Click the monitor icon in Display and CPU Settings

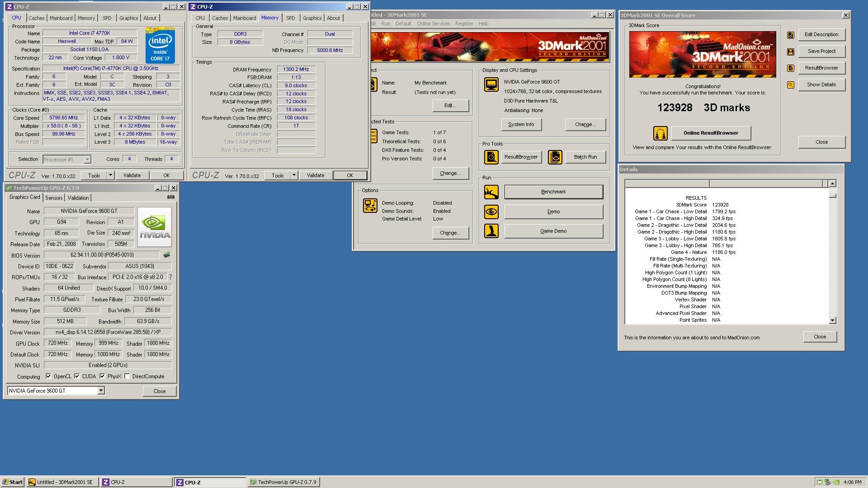[x=491, y=84]
